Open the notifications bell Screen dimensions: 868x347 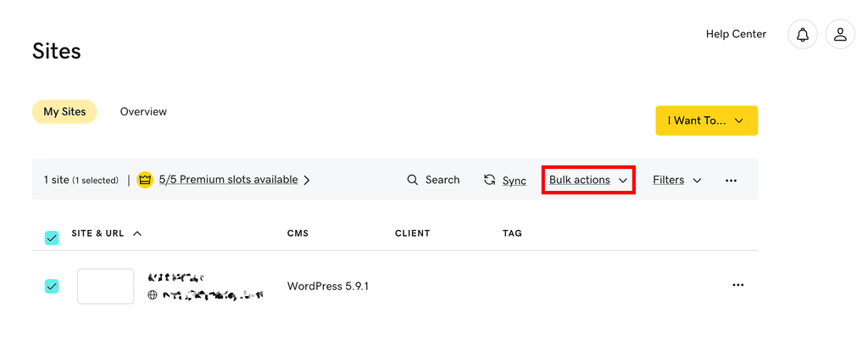[x=802, y=35]
